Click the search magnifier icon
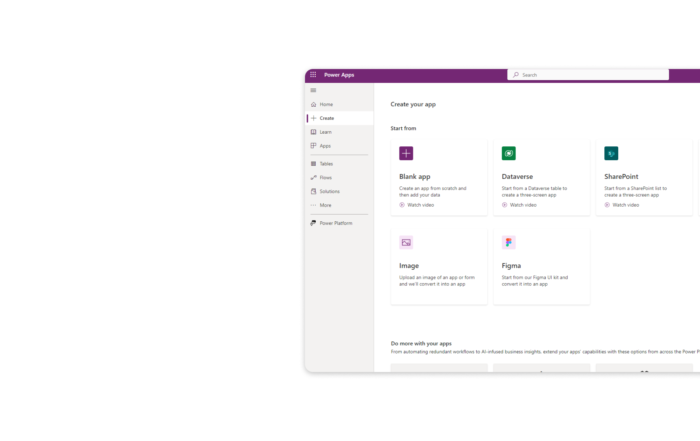This screenshot has height=441, width=700. pos(516,75)
